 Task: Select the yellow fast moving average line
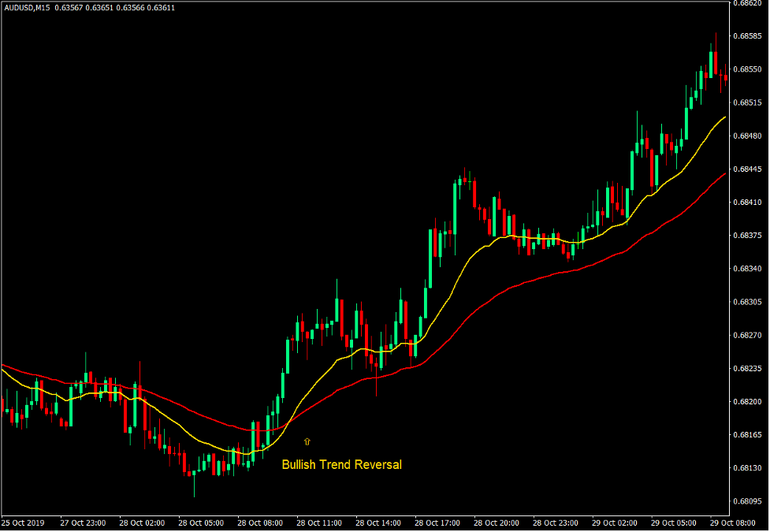pyautogui.click(x=473, y=252)
